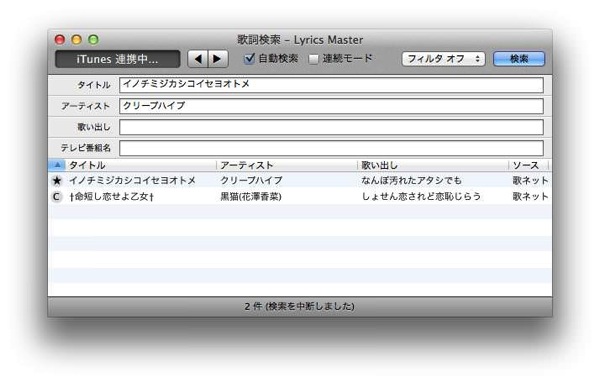This screenshot has height=383, width=600.
Task: Enable the 連続モード checkbox
Action: click(313, 59)
